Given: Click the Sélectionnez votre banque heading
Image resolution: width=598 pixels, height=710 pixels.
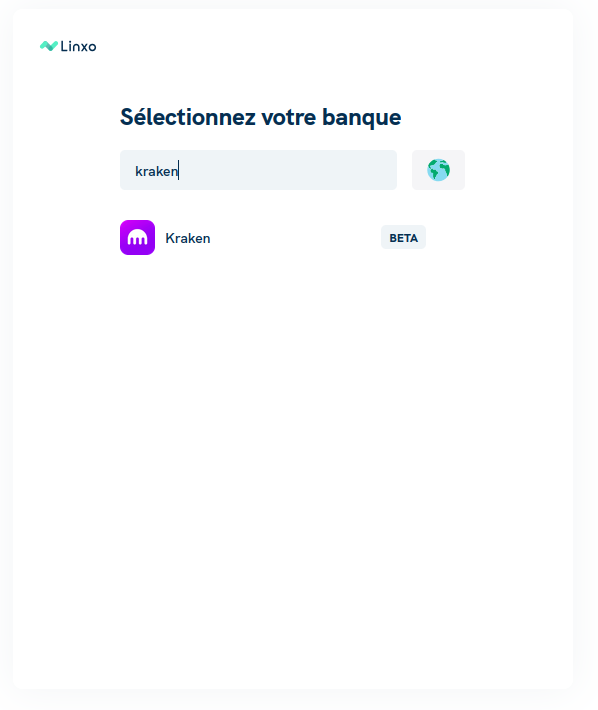Looking at the screenshot, I should pyautogui.click(x=260, y=117).
